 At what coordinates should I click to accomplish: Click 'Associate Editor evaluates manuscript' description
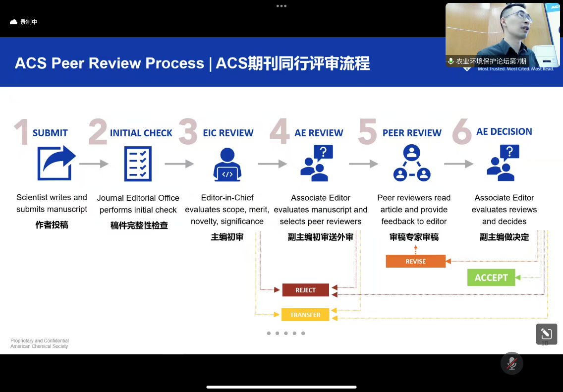[320, 209]
